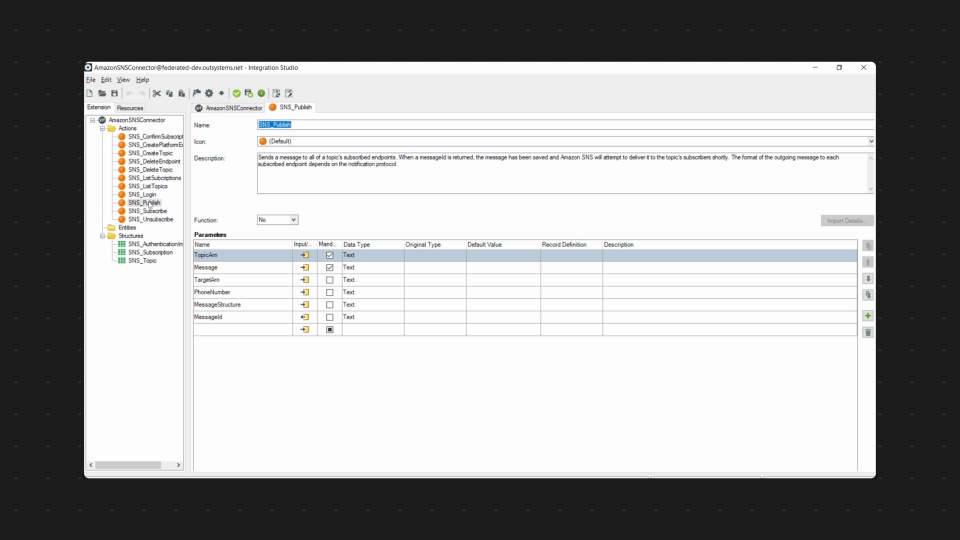Open the Function dropdown
Image resolution: width=960 pixels, height=540 pixels.
pyautogui.click(x=277, y=220)
